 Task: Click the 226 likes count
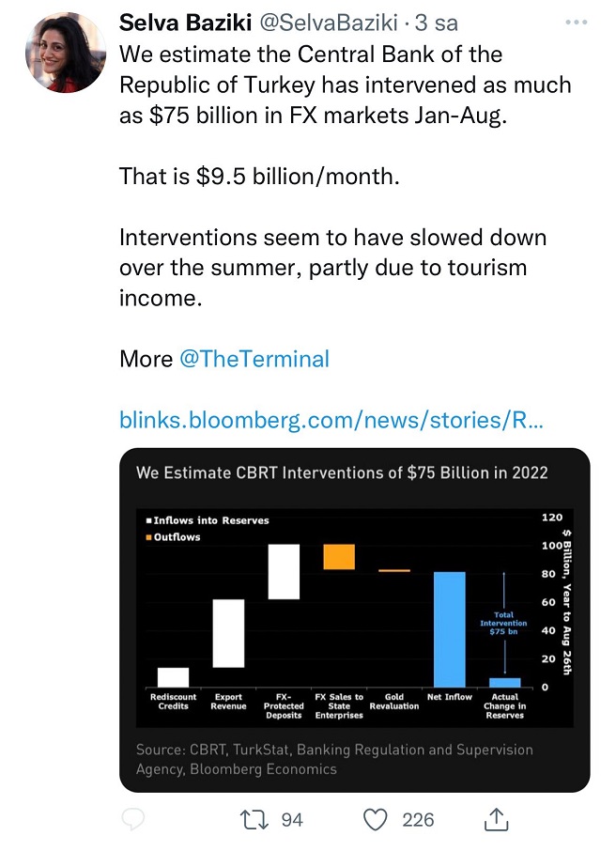418,820
